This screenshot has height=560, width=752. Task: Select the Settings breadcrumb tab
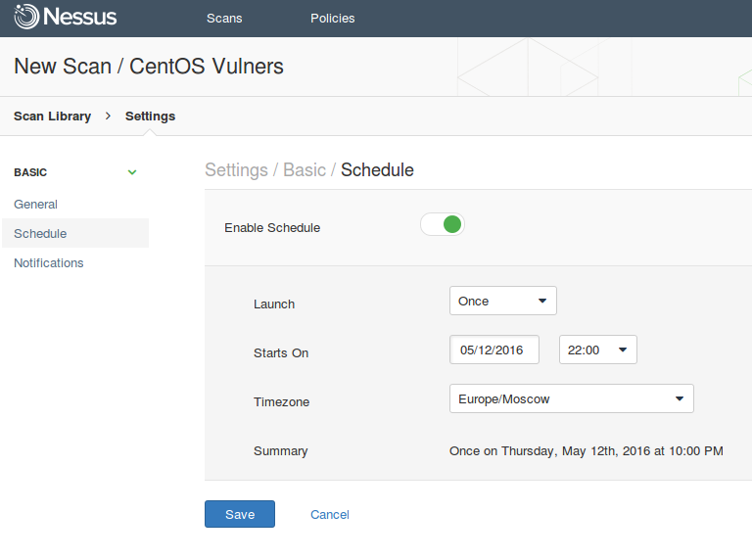point(150,117)
